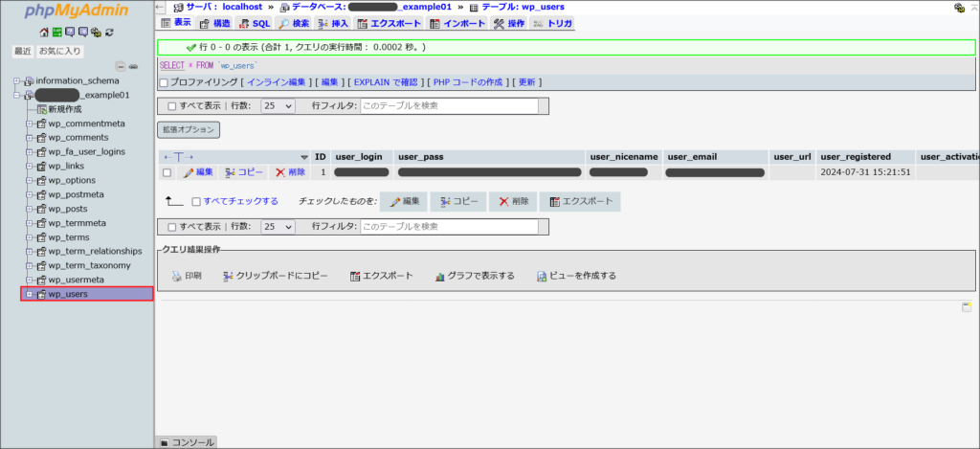Open navigation panel settings gear icon in sidebar
The image size is (980, 449).
(96, 32)
